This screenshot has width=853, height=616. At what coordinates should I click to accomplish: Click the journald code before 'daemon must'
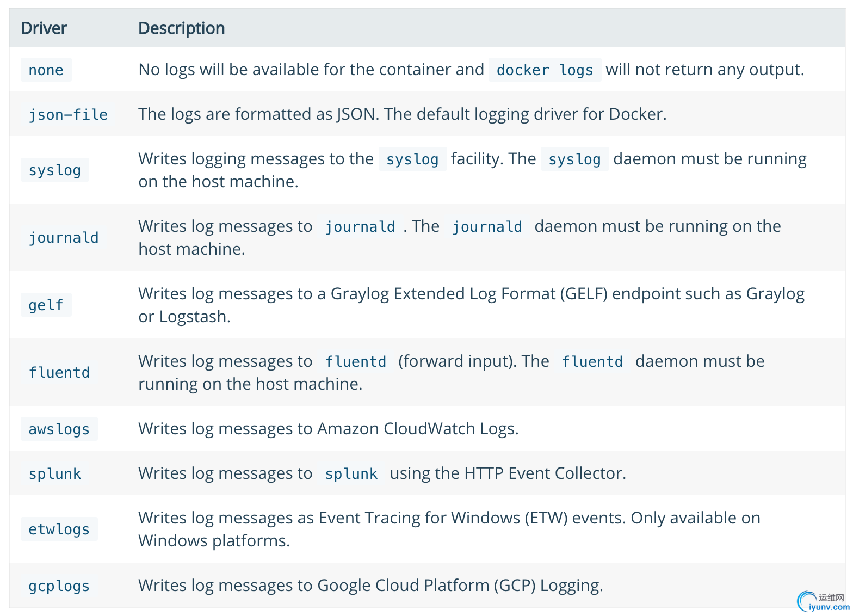click(x=487, y=226)
